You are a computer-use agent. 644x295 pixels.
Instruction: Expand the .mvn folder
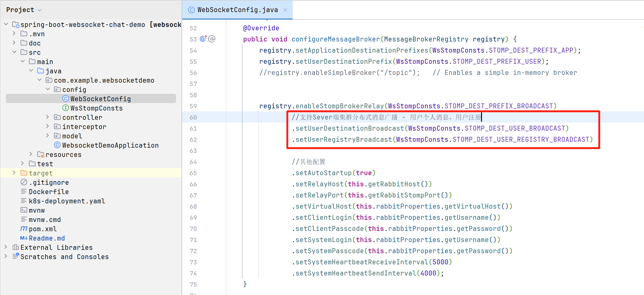14,33
